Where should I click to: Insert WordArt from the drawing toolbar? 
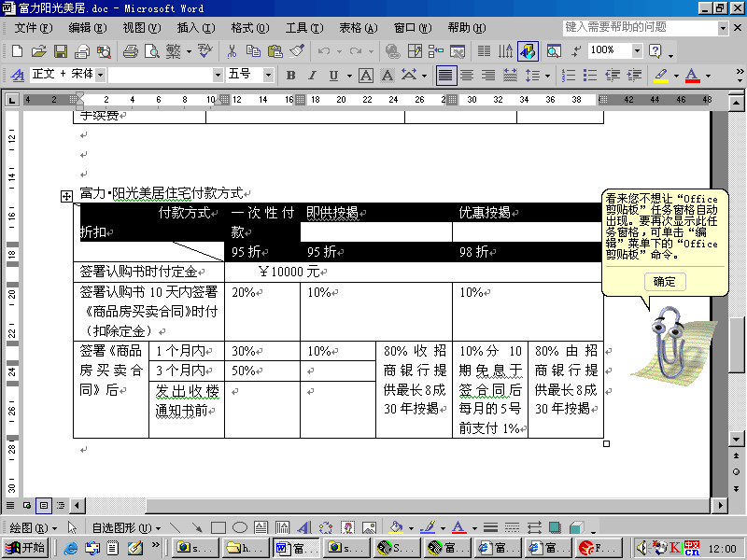coord(304,527)
